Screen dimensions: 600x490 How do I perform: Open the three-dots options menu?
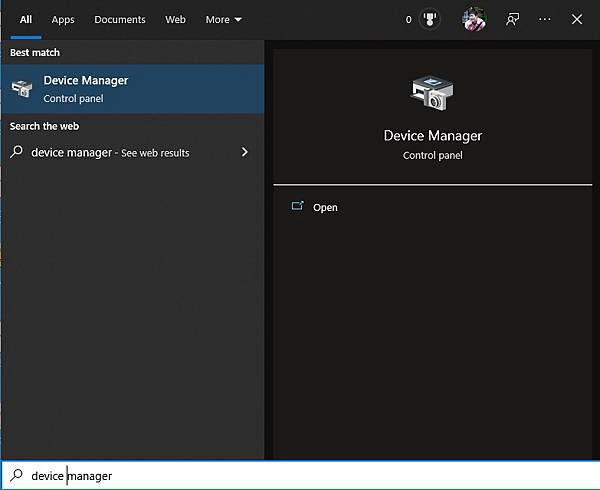pos(545,19)
